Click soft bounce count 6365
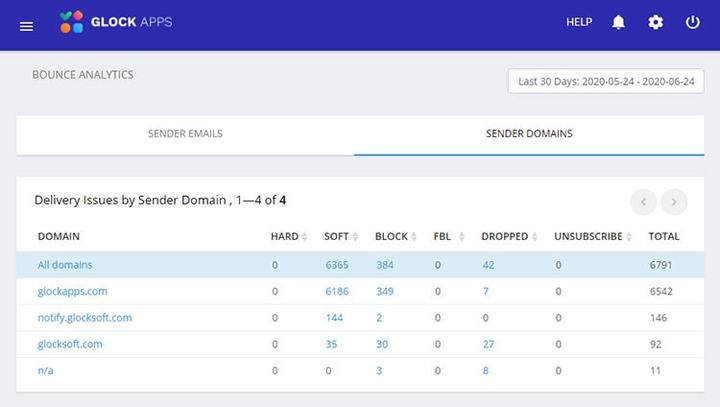 (337, 265)
